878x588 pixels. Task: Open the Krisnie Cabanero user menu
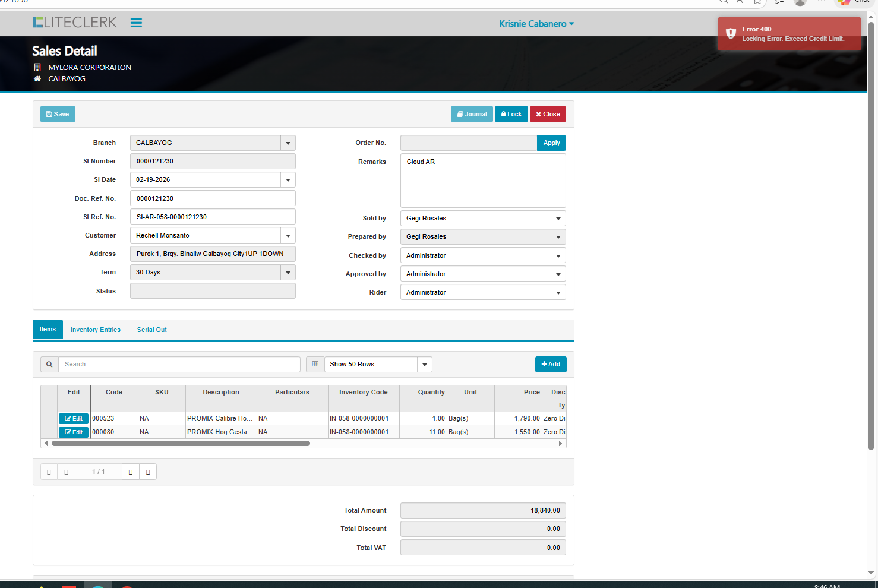coord(536,24)
